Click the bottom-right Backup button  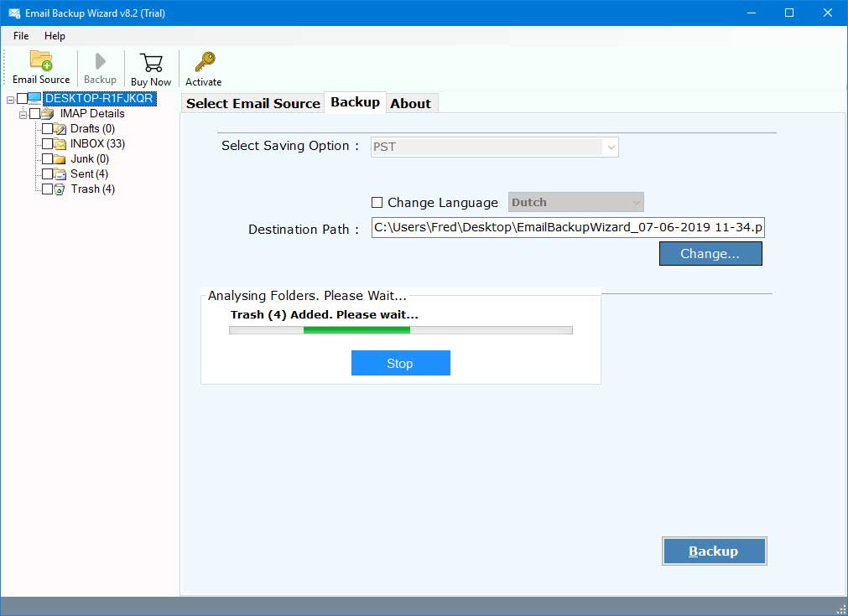point(714,551)
